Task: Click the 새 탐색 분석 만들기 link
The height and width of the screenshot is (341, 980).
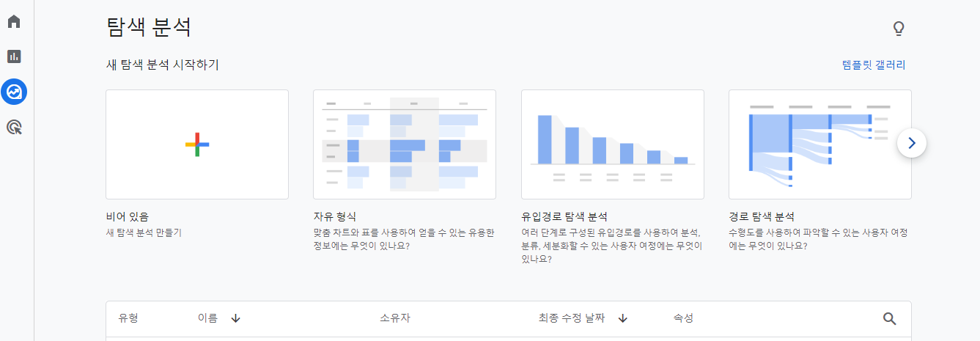Action: [144, 232]
